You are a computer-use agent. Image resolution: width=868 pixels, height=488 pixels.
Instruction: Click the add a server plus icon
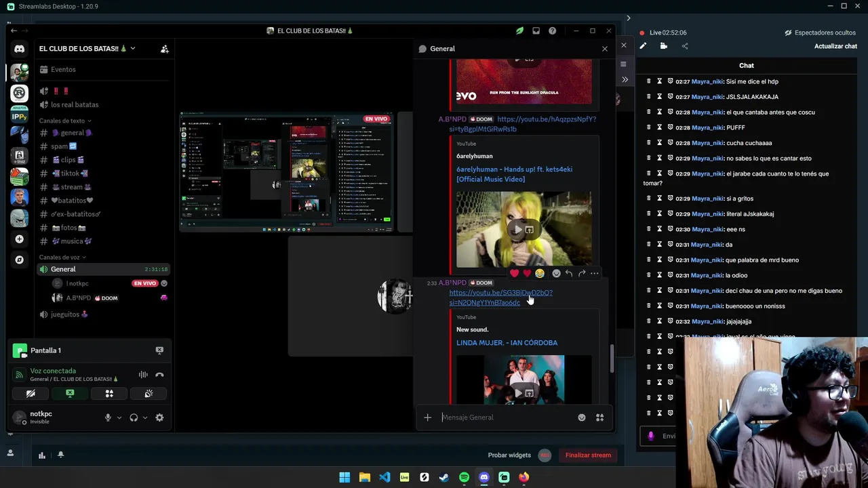click(19, 239)
